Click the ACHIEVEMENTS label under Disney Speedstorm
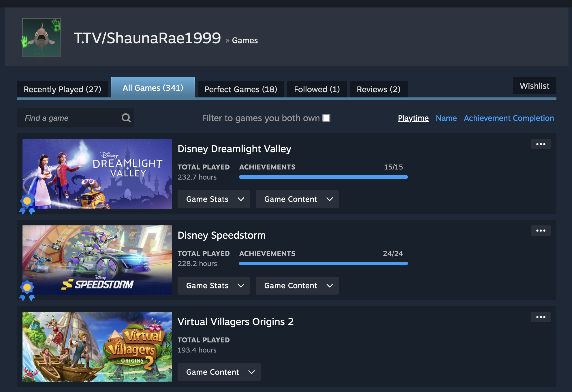This screenshot has width=572, height=392. (x=267, y=253)
